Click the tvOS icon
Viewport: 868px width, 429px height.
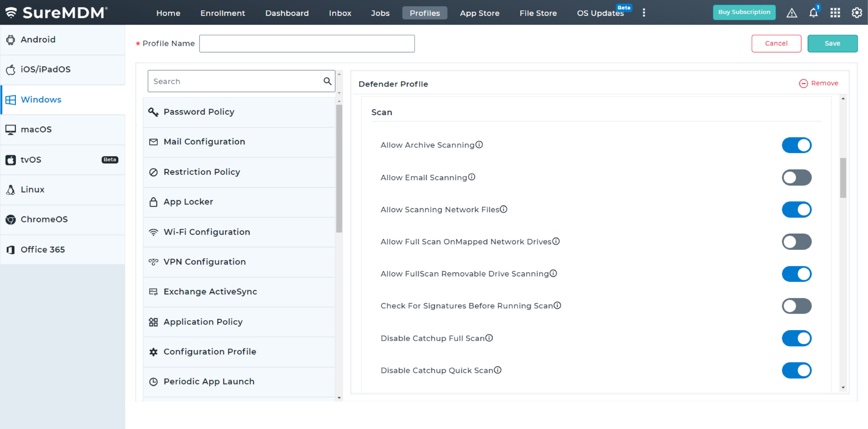coord(11,160)
